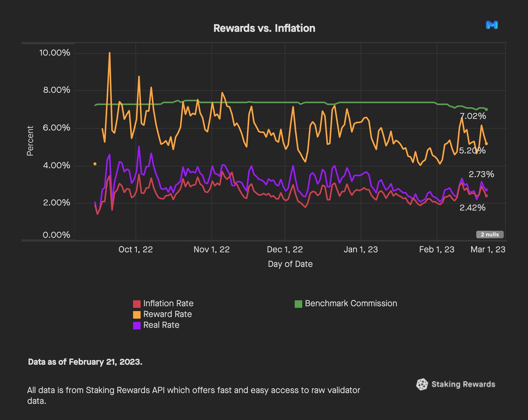528x420 pixels.
Task: Click the Mode logo in the top corner
Action: tap(492, 25)
